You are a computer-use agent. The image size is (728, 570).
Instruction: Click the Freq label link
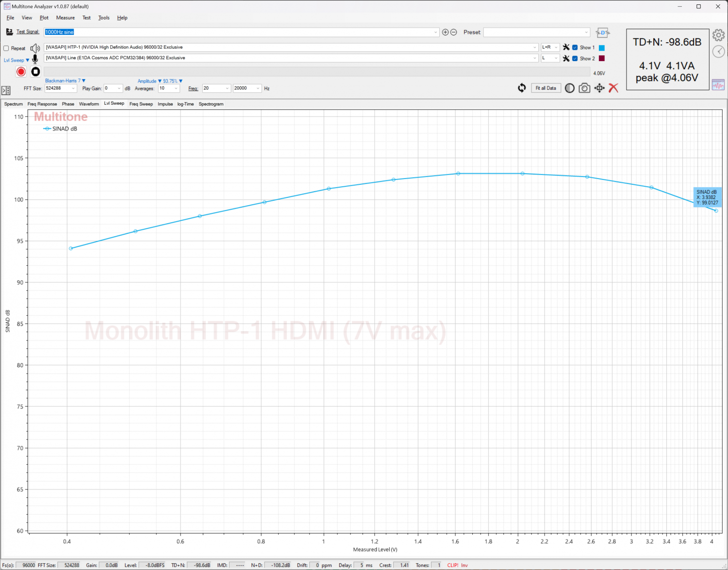coord(193,89)
